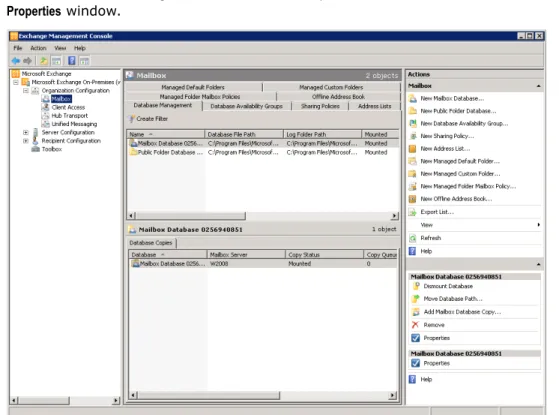The height and width of the screenshot is (415, 559).
Task: Click the Forward arrow toolbar icon
Action: point(27,61)
